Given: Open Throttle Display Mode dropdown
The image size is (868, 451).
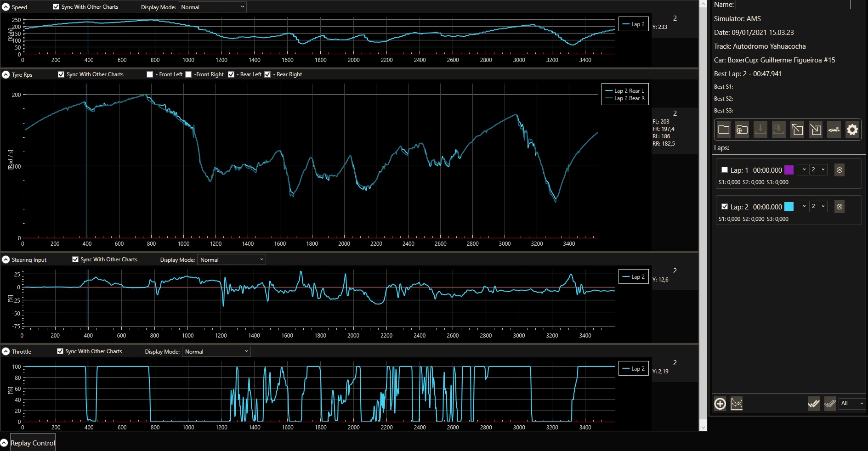Looking at the screenshot, I should click(216, 351).
